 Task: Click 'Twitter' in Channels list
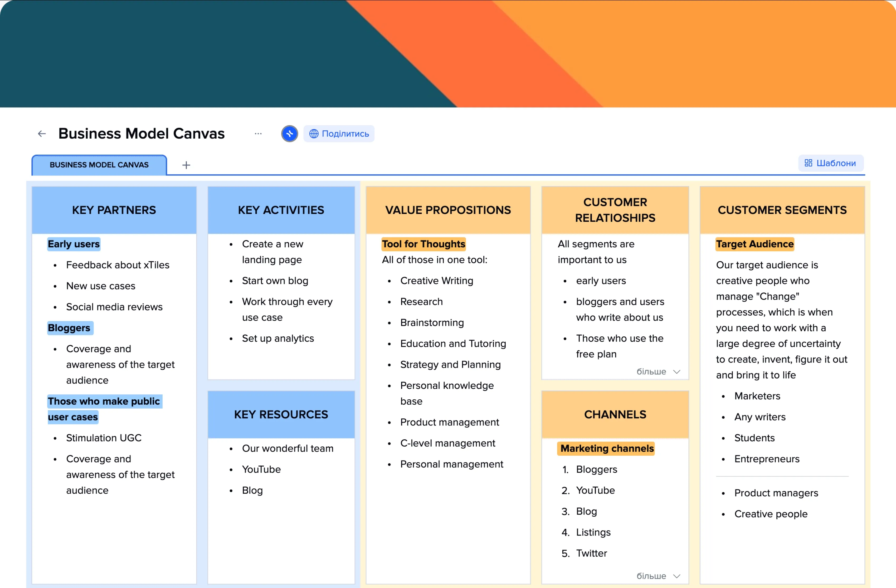click(x=591, y=553)
